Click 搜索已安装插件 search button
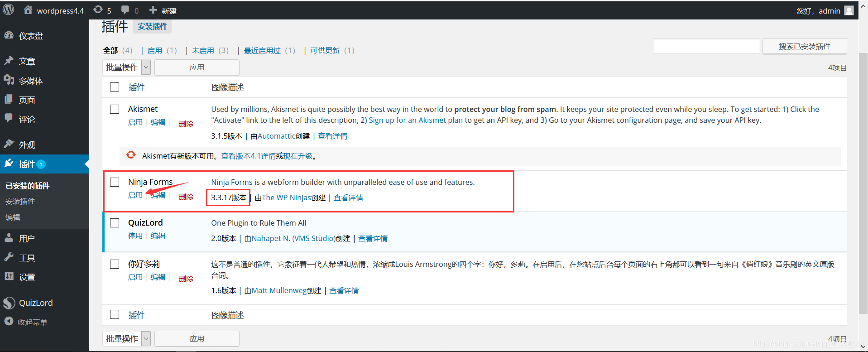This screenshot has height=352, width=868. click(x=805, y=46)
